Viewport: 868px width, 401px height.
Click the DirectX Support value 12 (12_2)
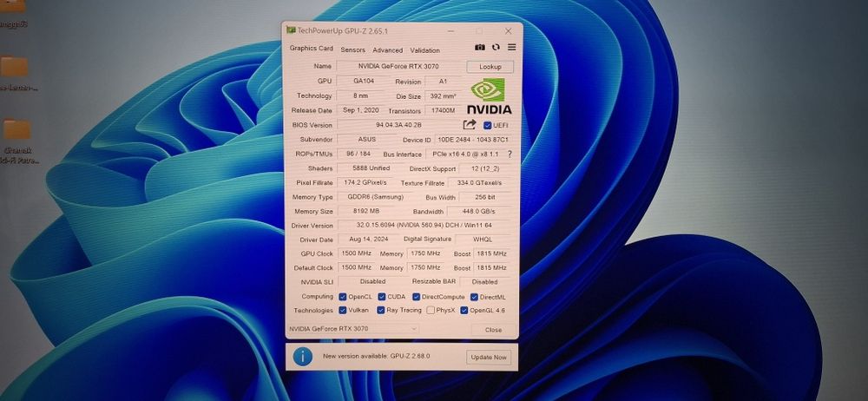[485, 169]
